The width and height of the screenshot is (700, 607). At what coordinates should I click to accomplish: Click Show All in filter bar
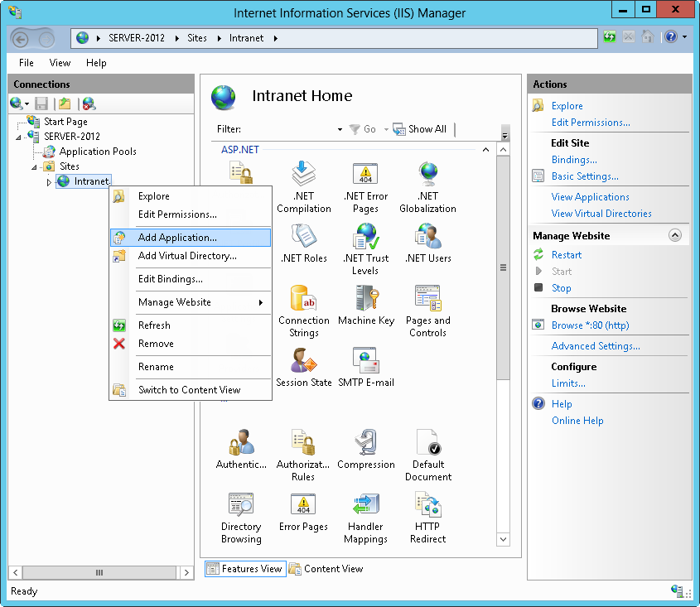(x=420, y=129)
